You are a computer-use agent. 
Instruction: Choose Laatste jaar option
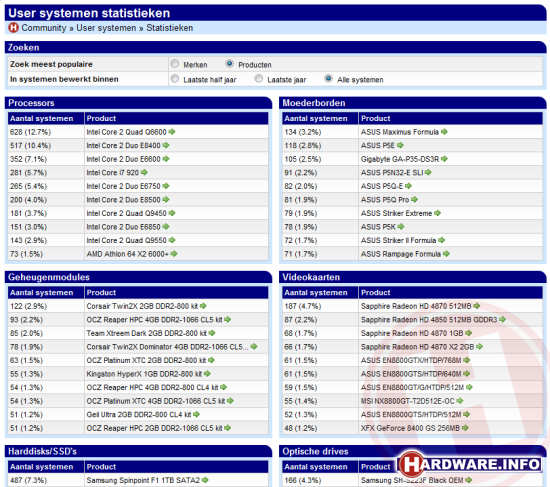click(x=259, y=79)
